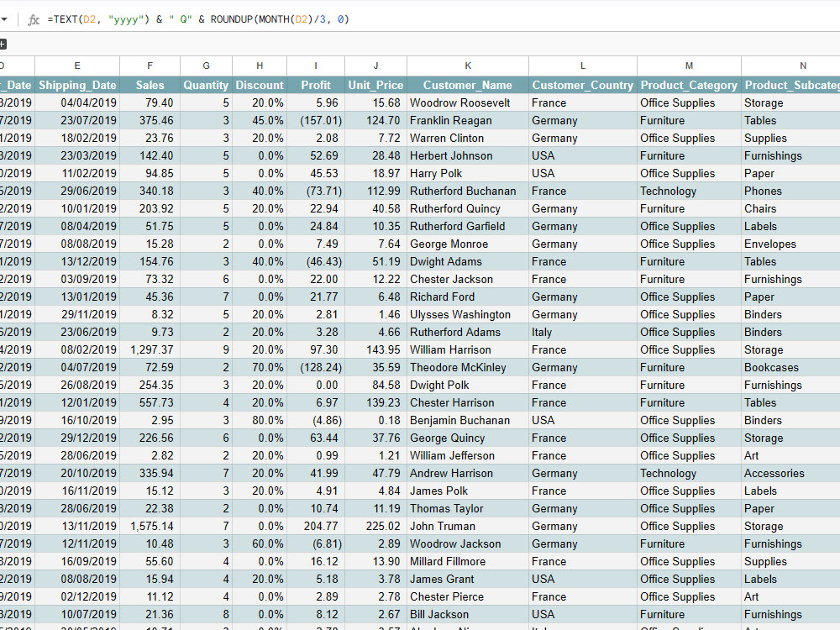Screen dimensions: 840x630
Task: Select the Dwight Adams name cell
Action: tap(468, 262)
